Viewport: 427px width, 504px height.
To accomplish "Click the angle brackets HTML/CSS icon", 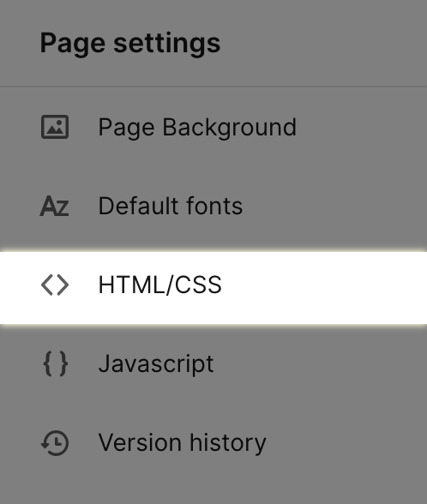I will 55,285.
